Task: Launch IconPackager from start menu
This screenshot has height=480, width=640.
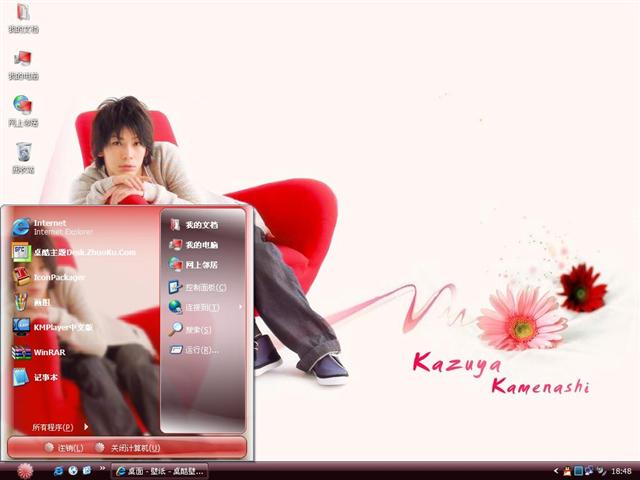Action: [x=49, y=277]
